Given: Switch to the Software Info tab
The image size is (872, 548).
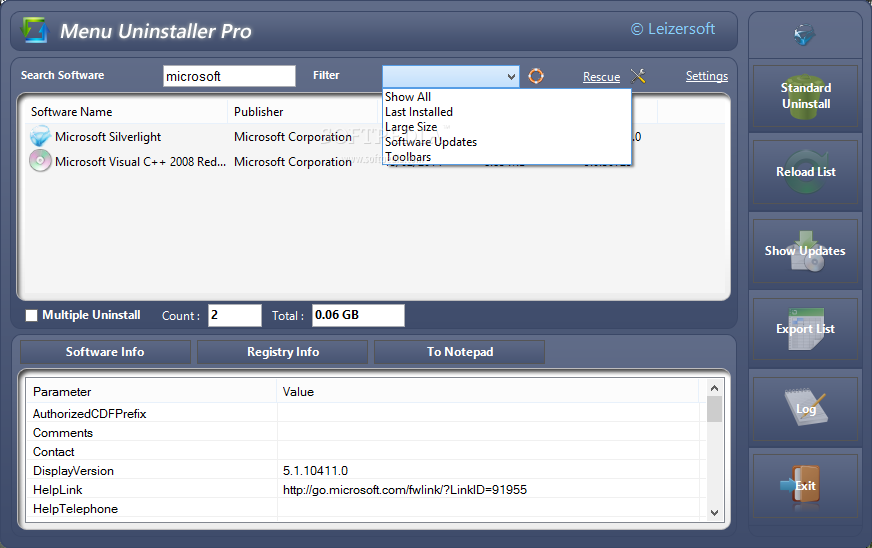Looking at the screenshot, I should [105, 352].
